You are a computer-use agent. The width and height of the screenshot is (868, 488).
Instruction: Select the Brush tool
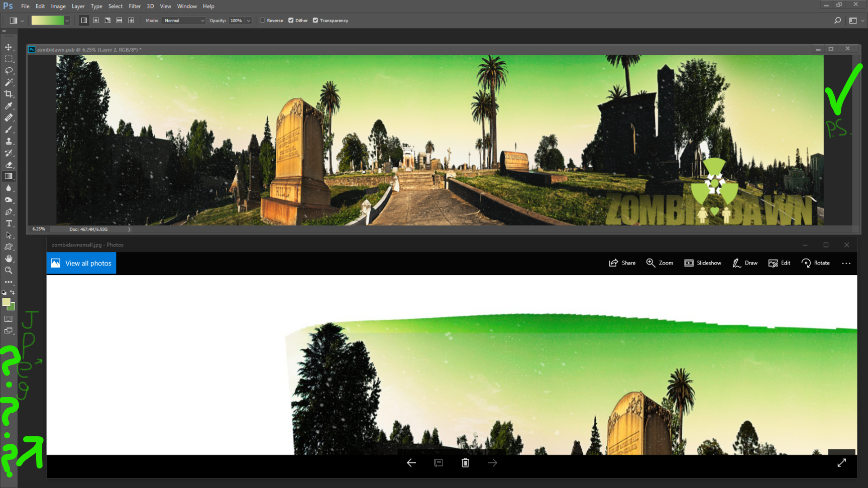[x=9, y=130]
